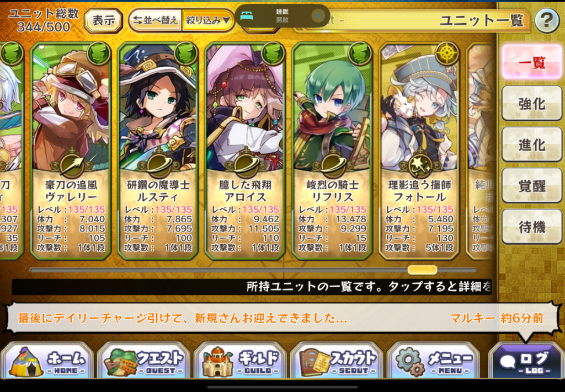This screenshot has height=392, width=565.
Task: Switch to the 強化 tab
Action: point(531,104)
